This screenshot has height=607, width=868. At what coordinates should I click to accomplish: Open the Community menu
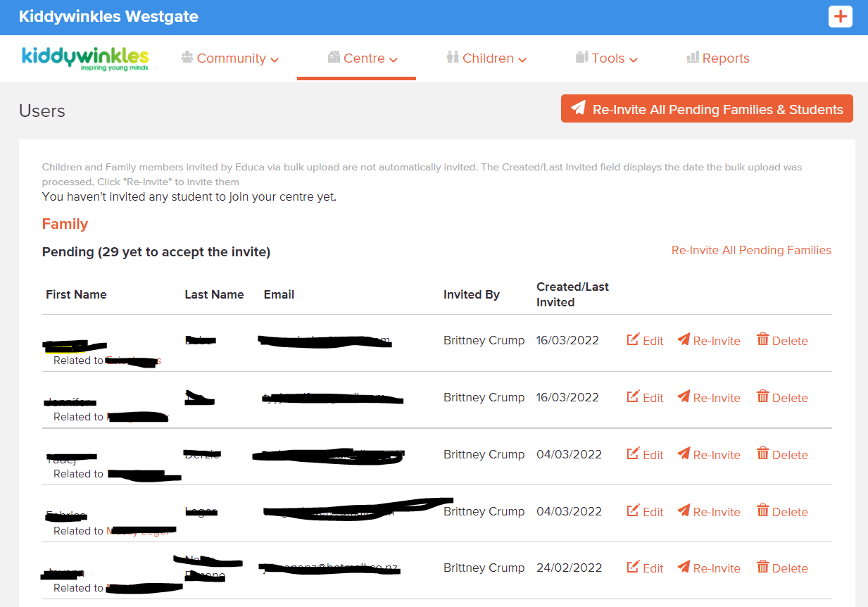point(230,58)
